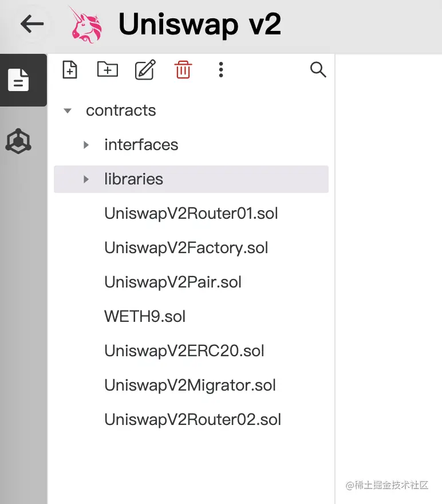This screenshot has width=442, height=504.
Task: Open UniswapV2Router01.sol file
Action: point(191,214)
